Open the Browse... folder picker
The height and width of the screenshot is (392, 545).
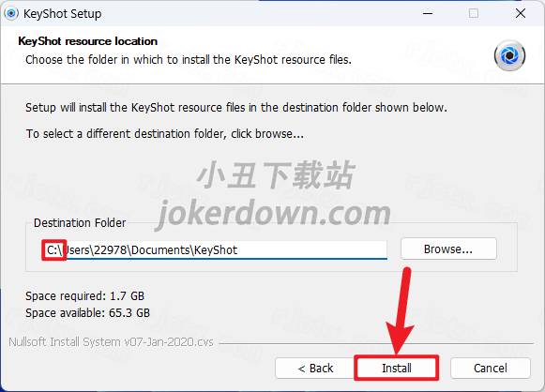pyautogui.click(x=448, y=249)
